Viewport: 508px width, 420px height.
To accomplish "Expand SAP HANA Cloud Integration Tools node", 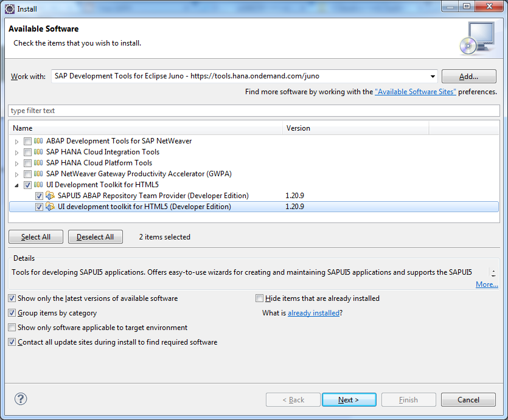I will 16,153.
